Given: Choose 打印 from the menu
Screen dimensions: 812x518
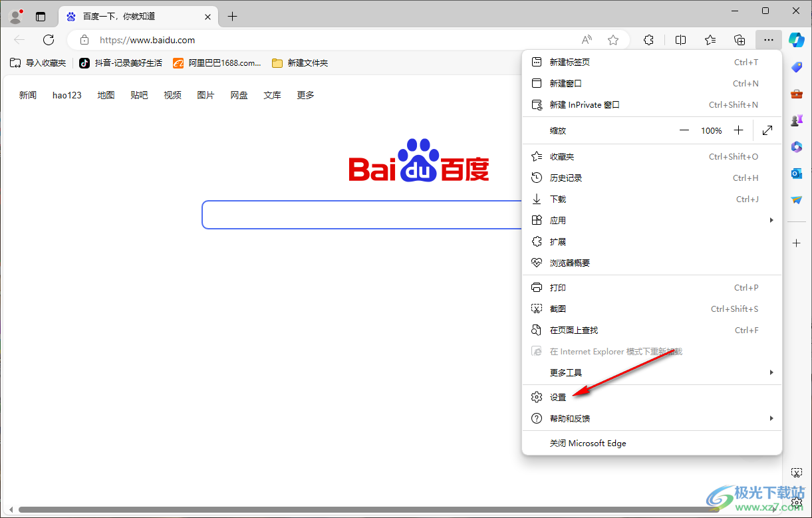Looking at the screenshot, I should (x=652, y=287).
